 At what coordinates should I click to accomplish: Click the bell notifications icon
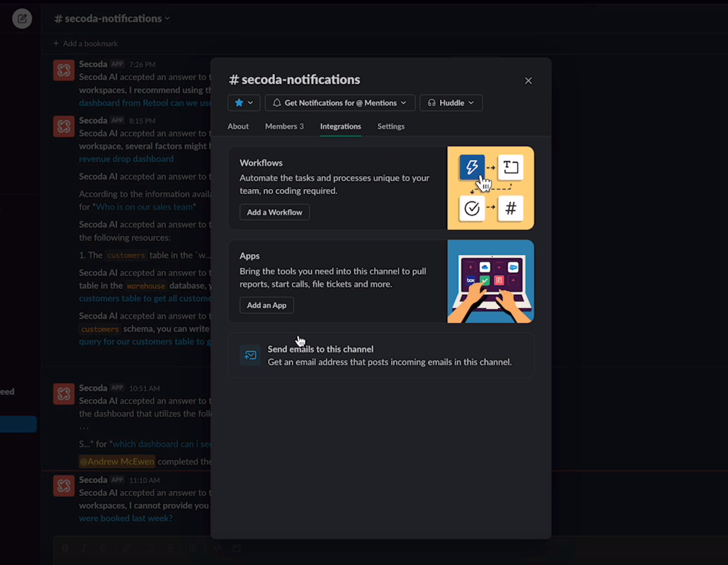pos(277,103)
